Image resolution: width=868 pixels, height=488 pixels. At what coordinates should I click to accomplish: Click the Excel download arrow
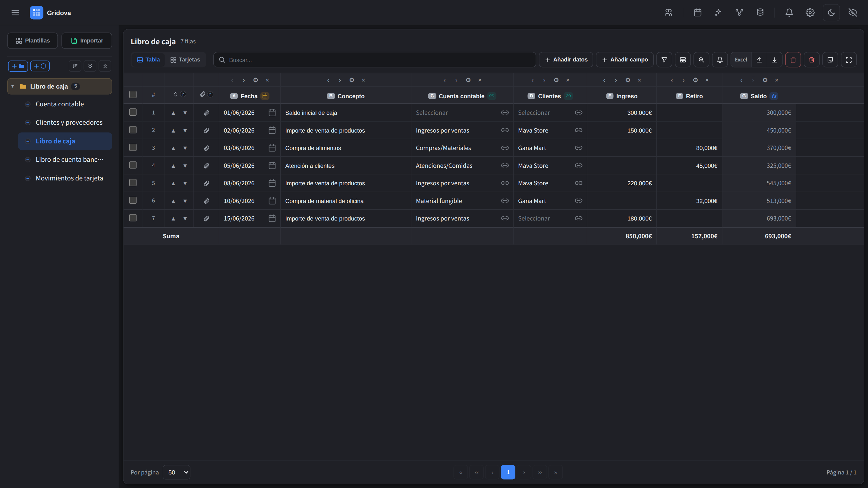(775, 60)
